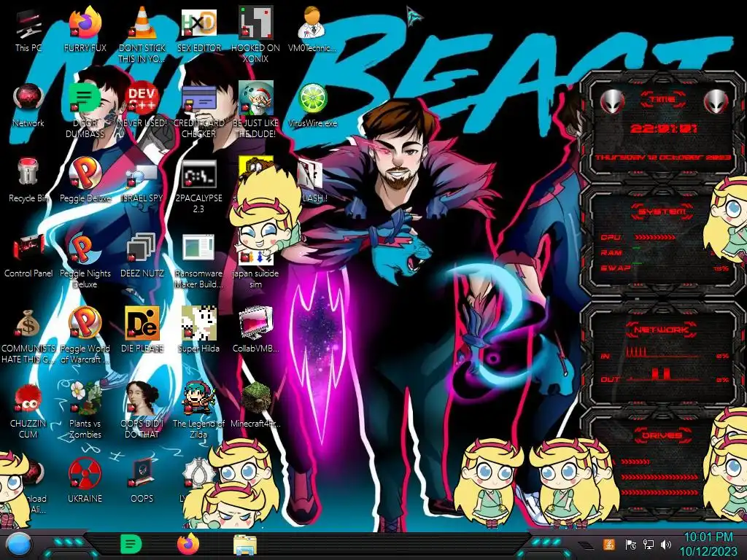The width and height of the screenshot is (747, 560).
Task: Click the taskbar clock showing 10:01 PM
Action: pyautogui.click(x=708, y=544)
